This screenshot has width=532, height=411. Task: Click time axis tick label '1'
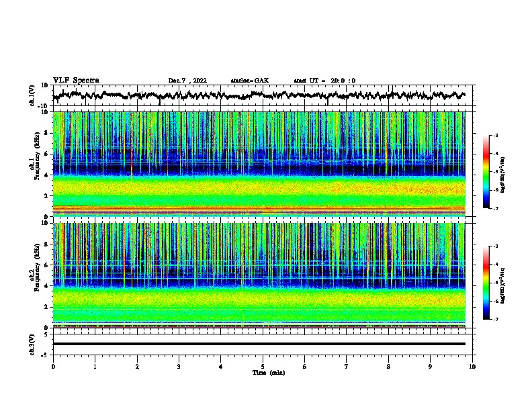[x=95, y=367]
